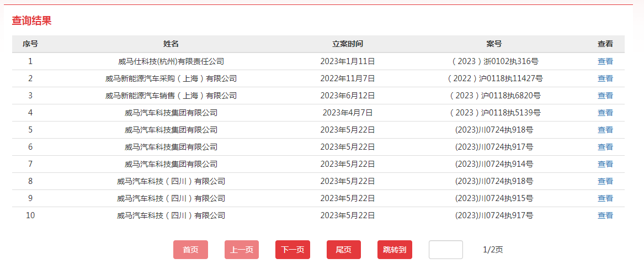
Task: Select name 威马仕科技(杭州)有限责任公司
Action: tap(171, 62)
